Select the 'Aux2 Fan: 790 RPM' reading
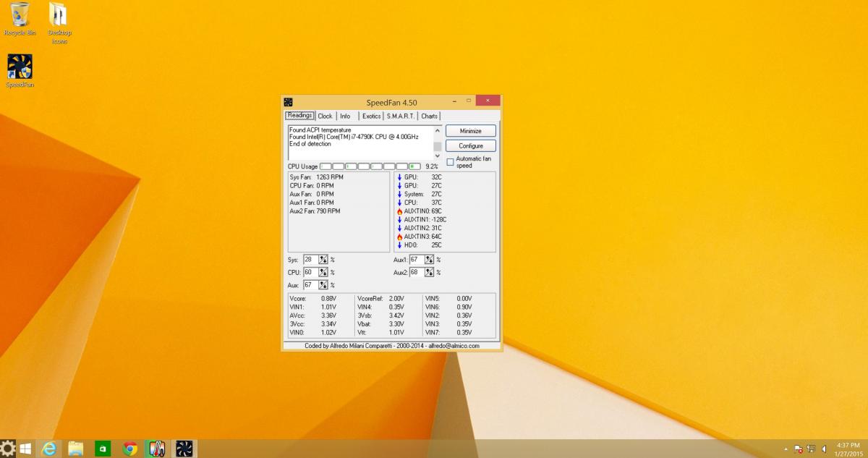The image size is (868, 458). [315, 211]
